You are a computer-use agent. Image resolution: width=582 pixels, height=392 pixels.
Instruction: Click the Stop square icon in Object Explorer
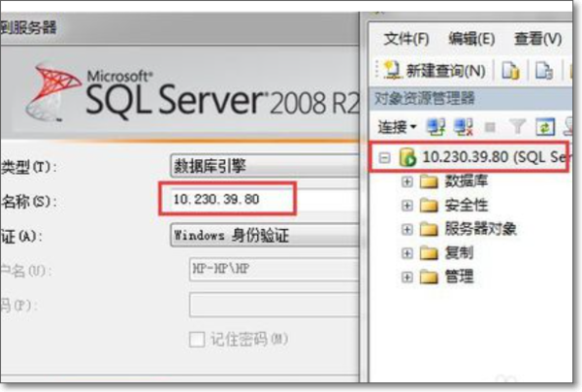(x=490, y=127)
